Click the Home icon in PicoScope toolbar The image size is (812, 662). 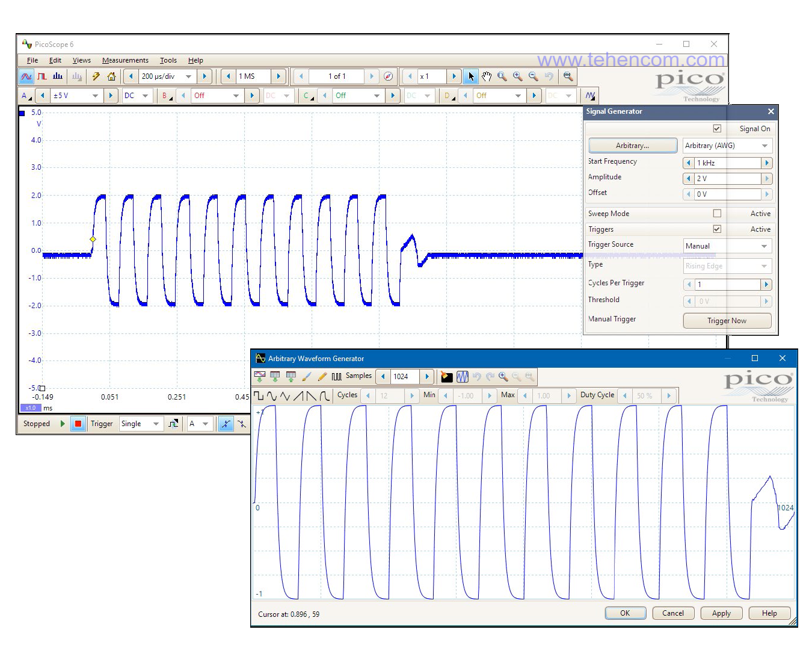point(111,76)
